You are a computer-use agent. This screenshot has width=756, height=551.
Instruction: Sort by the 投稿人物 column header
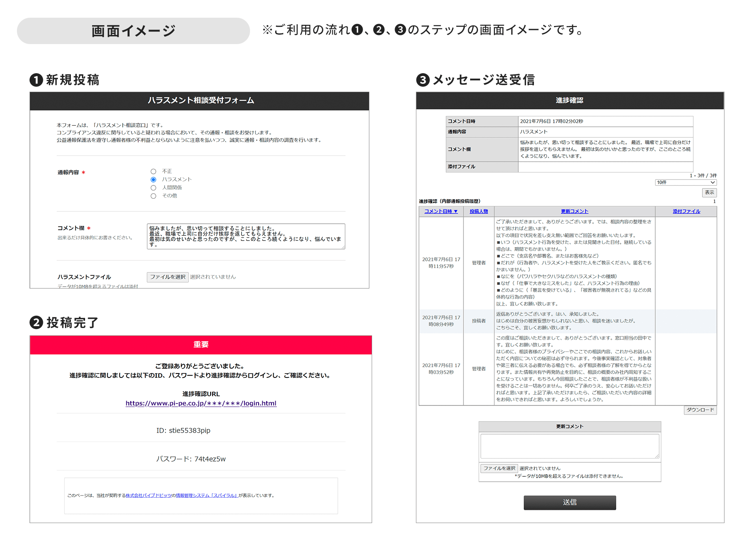[x=478, y=211]
